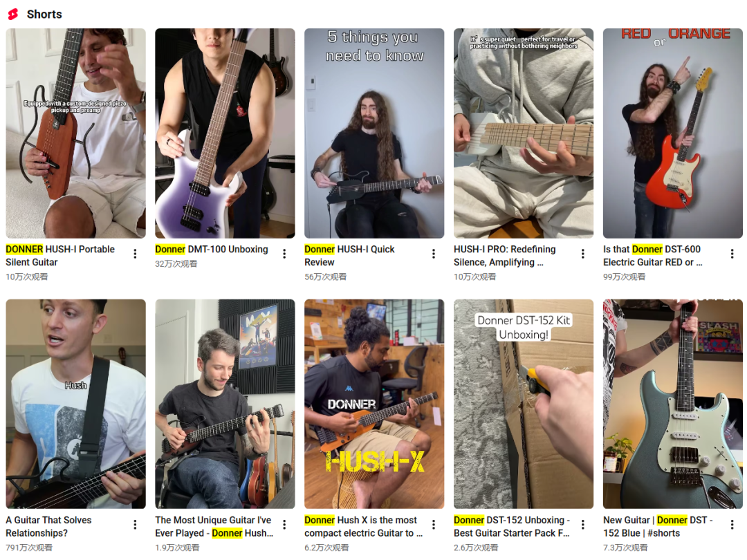
Task: Open more options for HUSH-I PRO Redefining Silence
Action: (582, 254)
